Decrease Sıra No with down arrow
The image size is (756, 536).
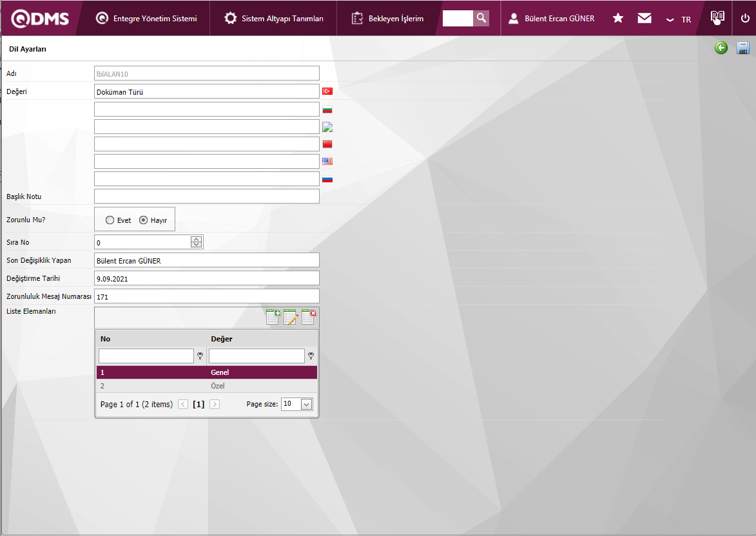click(196, 245)
